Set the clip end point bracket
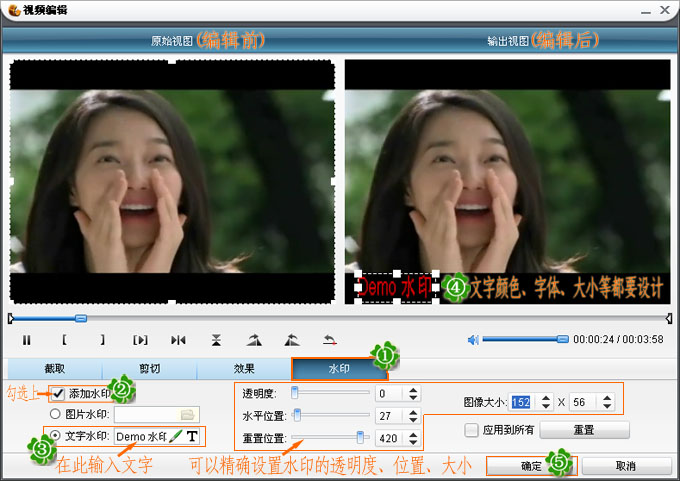The height and width of the screenshot is (481, 680). 101,340
